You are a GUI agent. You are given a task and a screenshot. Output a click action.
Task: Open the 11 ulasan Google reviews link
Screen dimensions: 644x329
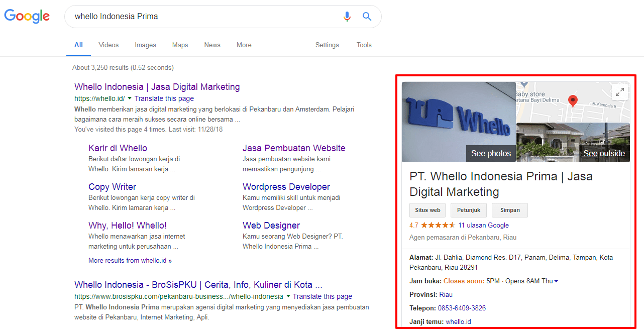click(483, 226)
